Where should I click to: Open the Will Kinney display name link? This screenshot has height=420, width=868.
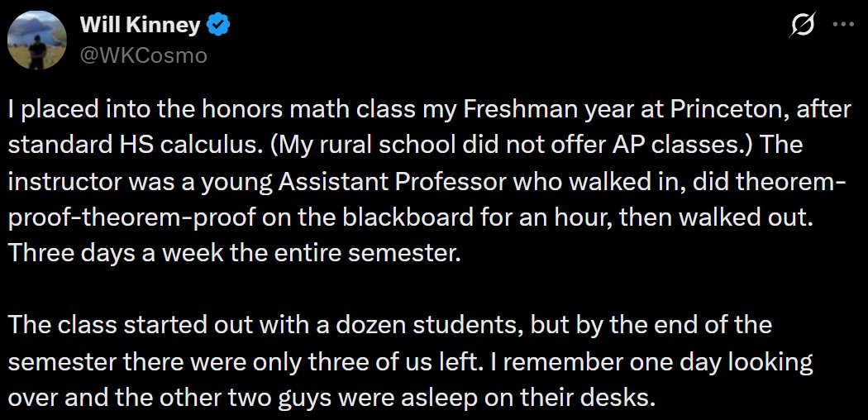140,26
